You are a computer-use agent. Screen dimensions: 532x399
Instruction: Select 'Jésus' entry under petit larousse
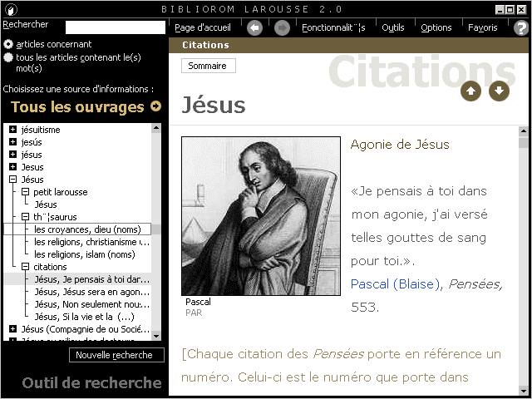click(46, 204)
